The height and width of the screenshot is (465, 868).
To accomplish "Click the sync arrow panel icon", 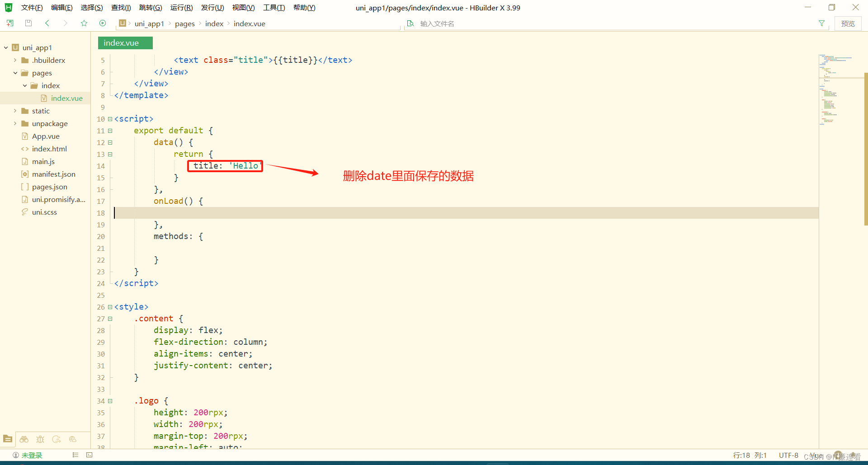I will pyautogui.click(x=57, y=439).
